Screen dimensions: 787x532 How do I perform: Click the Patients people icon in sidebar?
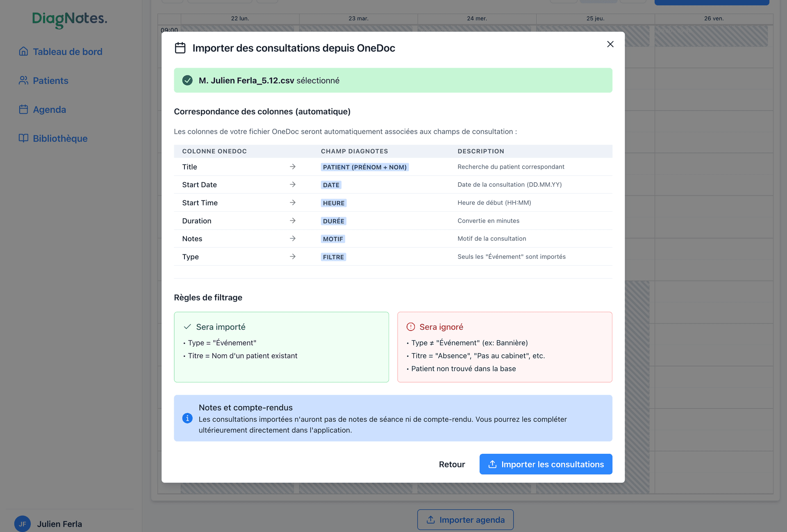point(23,80)
